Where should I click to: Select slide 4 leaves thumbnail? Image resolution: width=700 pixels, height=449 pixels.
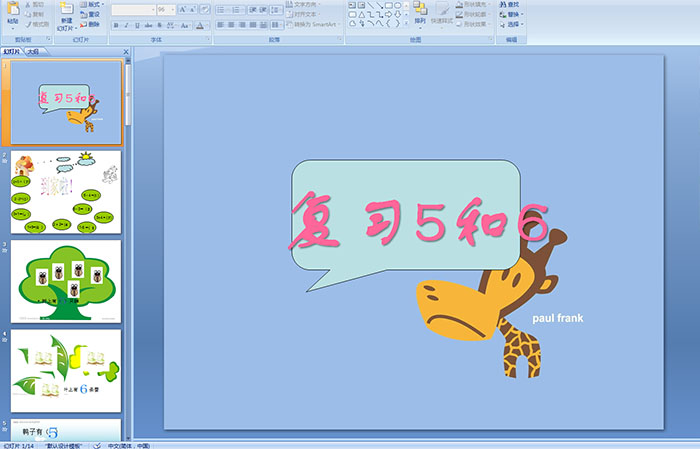tap(66, 371)
